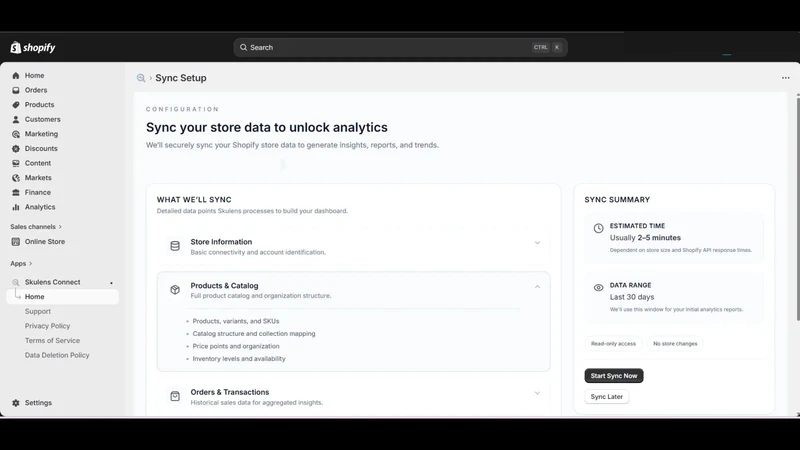Viewport: 800px width, 450px height.
Task: Open the Support link under Skulens
Action: tap(38, 312)
